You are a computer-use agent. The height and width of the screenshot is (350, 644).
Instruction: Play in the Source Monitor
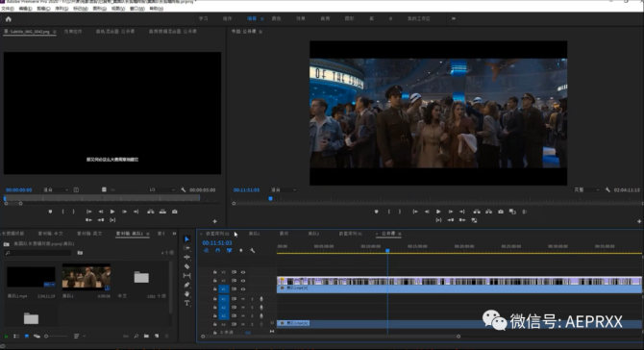tap(112, 212)
